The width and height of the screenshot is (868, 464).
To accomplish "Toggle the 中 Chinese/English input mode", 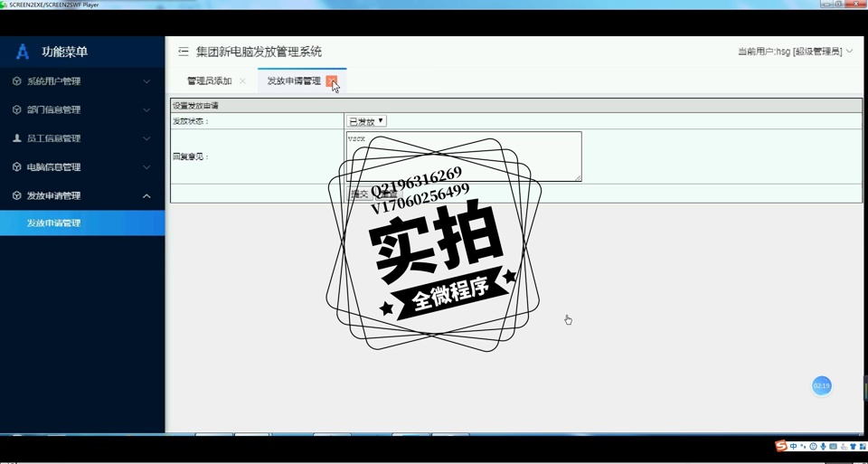I will tap(793, 447).
